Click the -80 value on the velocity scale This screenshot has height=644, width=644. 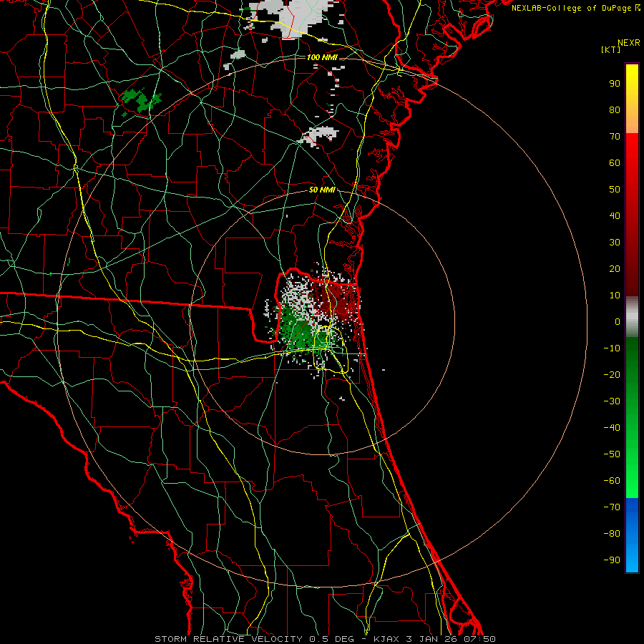(612, 534)
